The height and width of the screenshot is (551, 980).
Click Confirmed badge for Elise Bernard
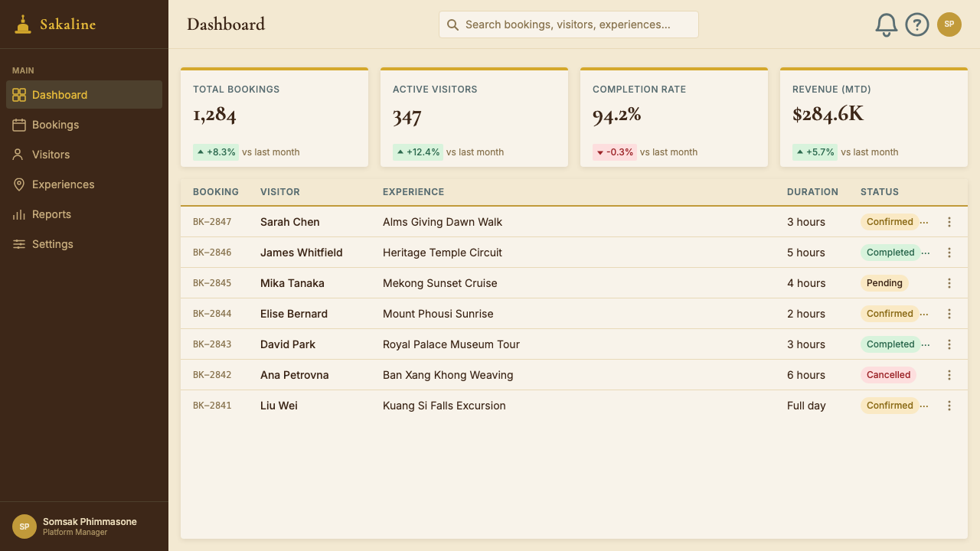coord(890,314)
